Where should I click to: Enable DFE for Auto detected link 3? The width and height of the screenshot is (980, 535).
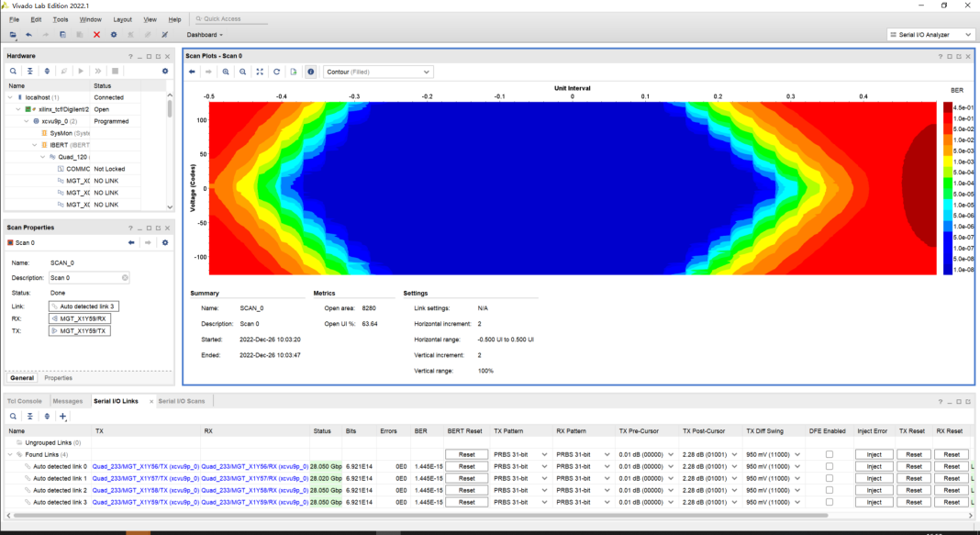coord(830,502)
